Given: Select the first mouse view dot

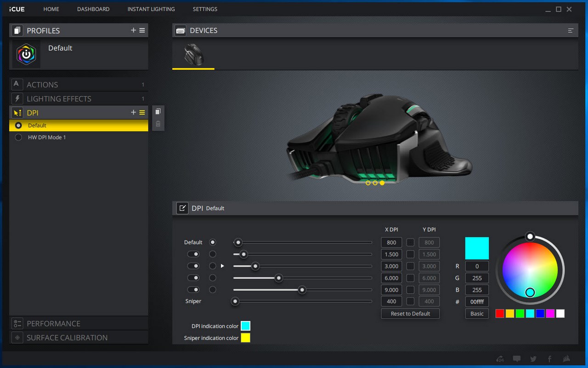Looking at the screenshot, I should click(x=368, y=183).
